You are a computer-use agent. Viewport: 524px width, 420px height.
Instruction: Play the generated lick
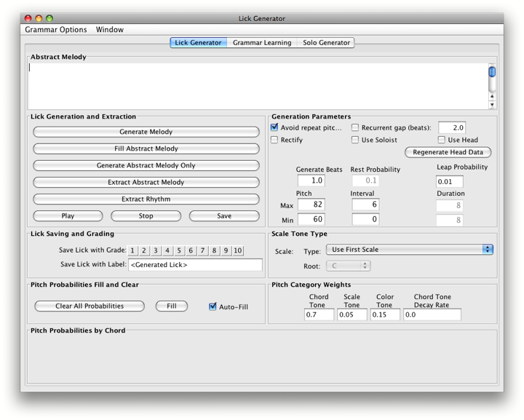(x=68, y=215)
